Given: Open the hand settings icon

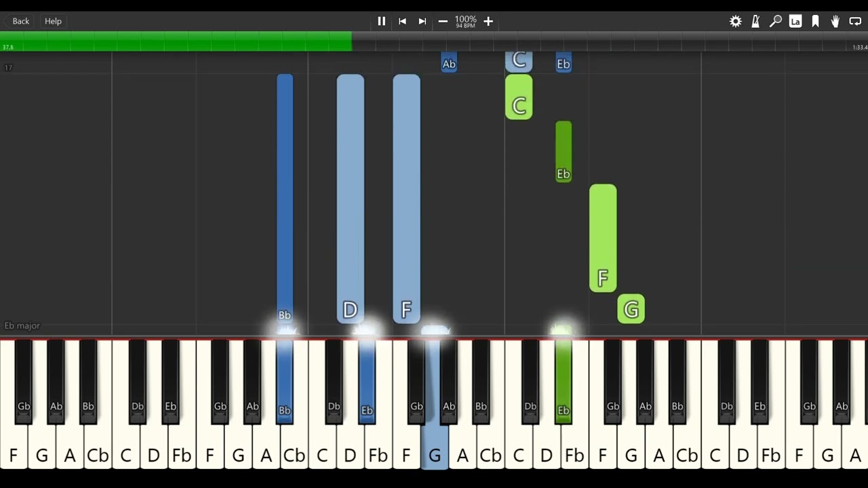Looking at the screenshot, I should click(835, 21).
